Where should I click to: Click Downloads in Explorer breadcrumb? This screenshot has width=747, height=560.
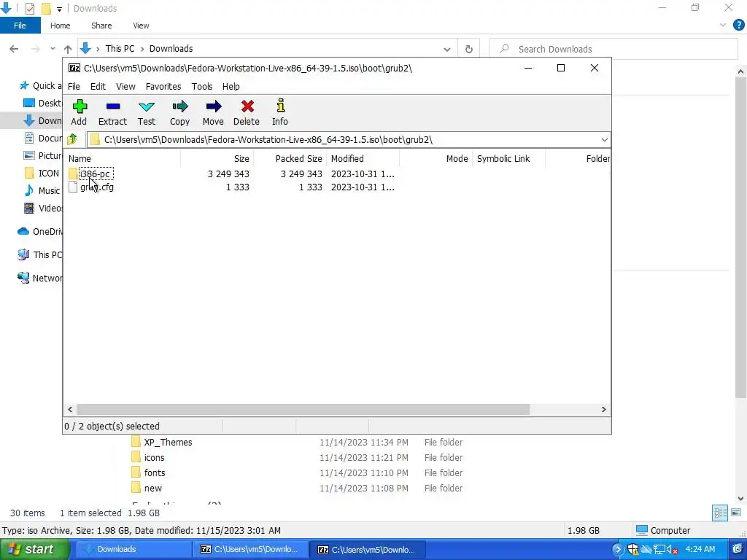[x=171, y=49]
